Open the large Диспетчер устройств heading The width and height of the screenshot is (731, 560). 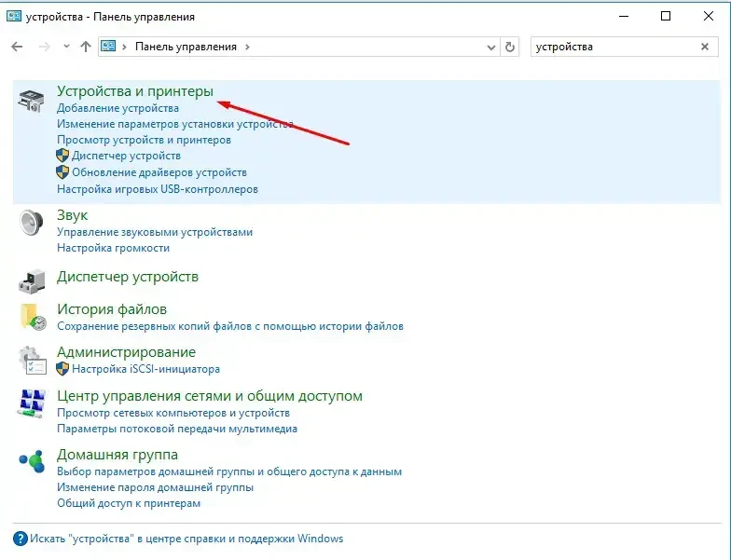click(128, 277)
